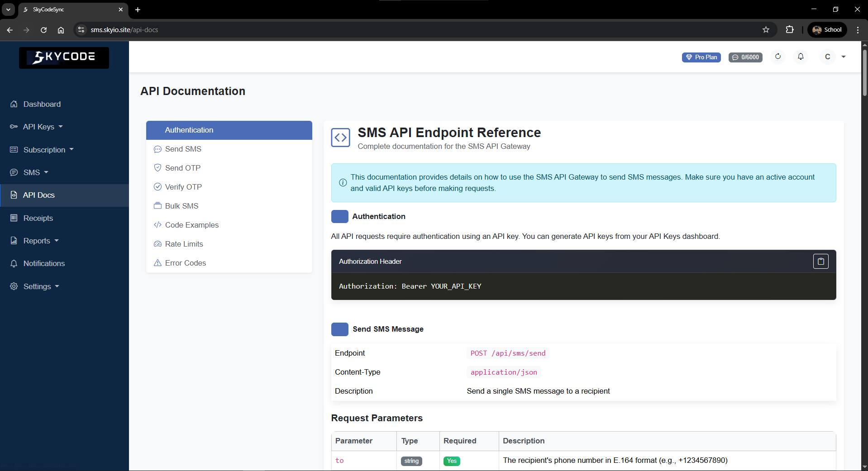The height and width of the screenshot is (471, 868).
Task: Open the tab search dropdown arrow
Action: point(8,10)
